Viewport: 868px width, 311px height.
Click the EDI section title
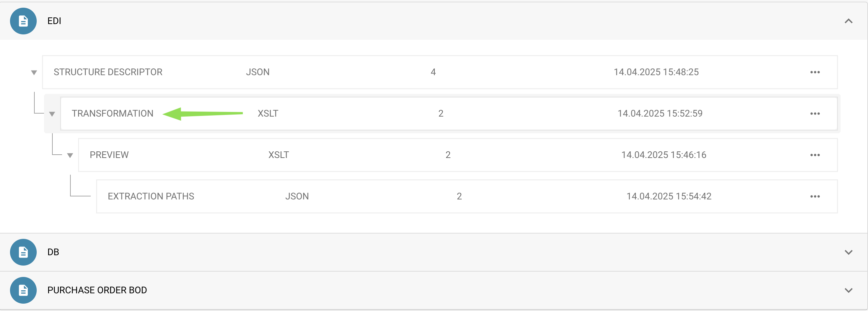(54, 21)
